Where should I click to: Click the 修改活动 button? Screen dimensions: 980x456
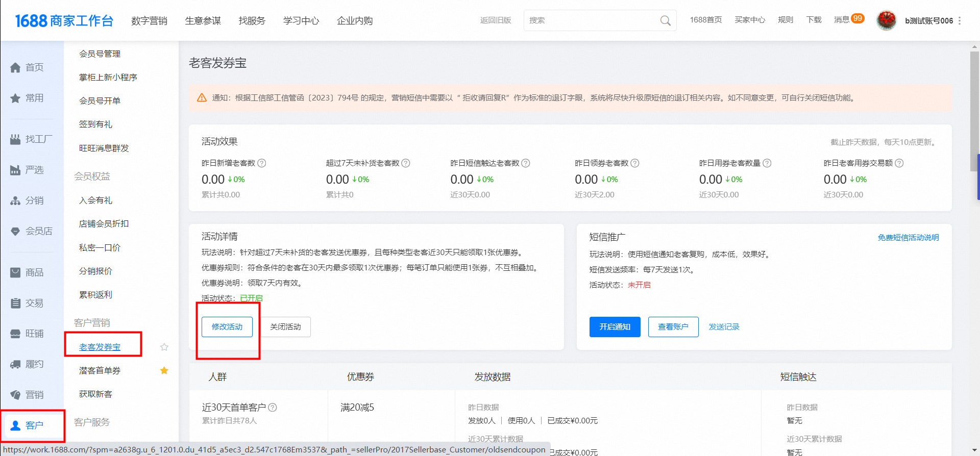pos(227,327)
